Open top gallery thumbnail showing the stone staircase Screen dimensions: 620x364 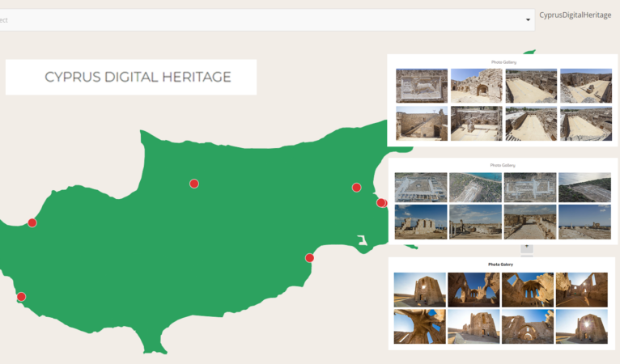click(422, 123)
